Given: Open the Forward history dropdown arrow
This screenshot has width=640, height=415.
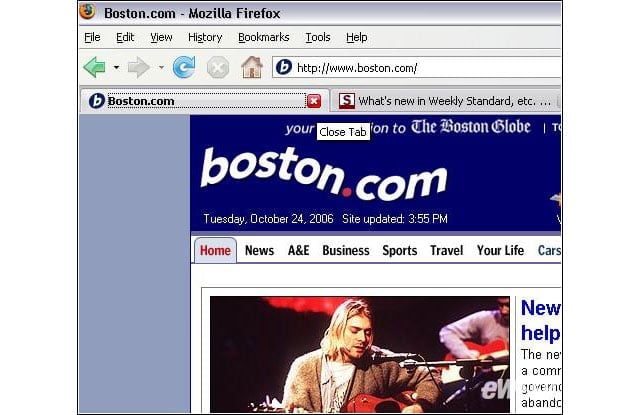Looking at the screenshot, I should coord(161,67).
